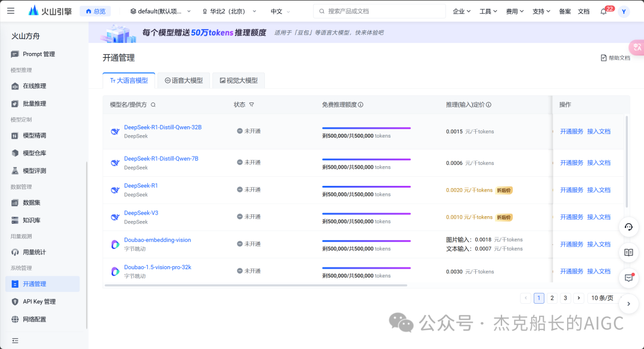Screen dimensions: 644x349
Task: Click the next page arrow
Action: [578, 298]
